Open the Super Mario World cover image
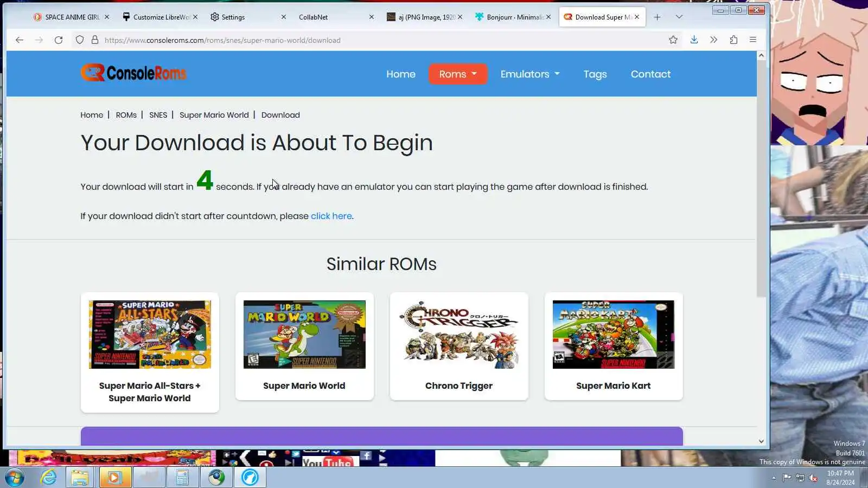Viewport: 868px width, 488px height. (304, 335)
